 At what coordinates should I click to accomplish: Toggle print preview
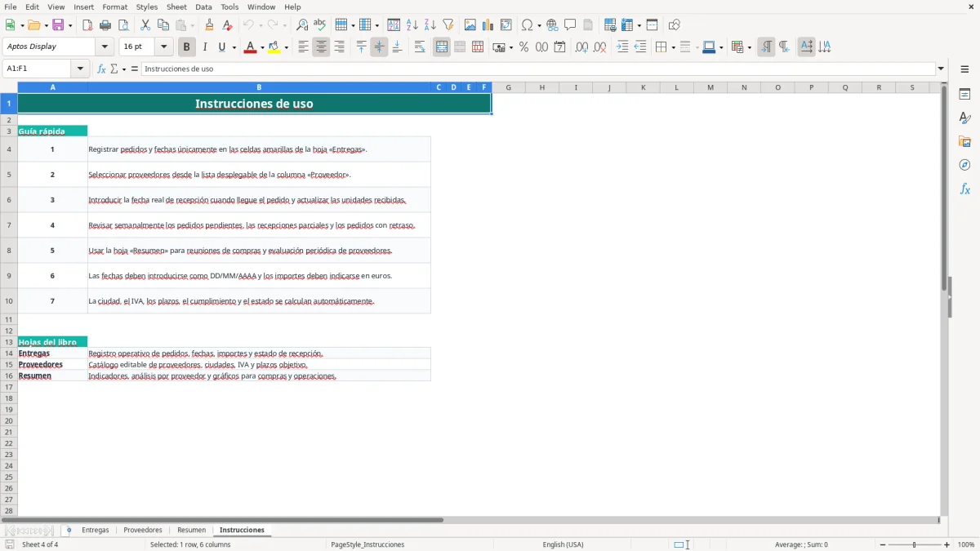point(123,25)
